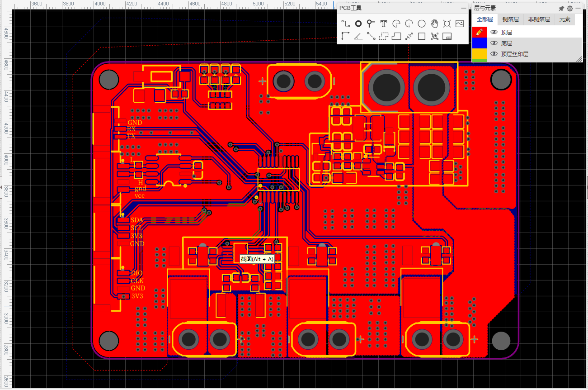Screen dimensions: 588x390
Task: Expand the collapsed left side panel arrow
Action: point(2,186)
